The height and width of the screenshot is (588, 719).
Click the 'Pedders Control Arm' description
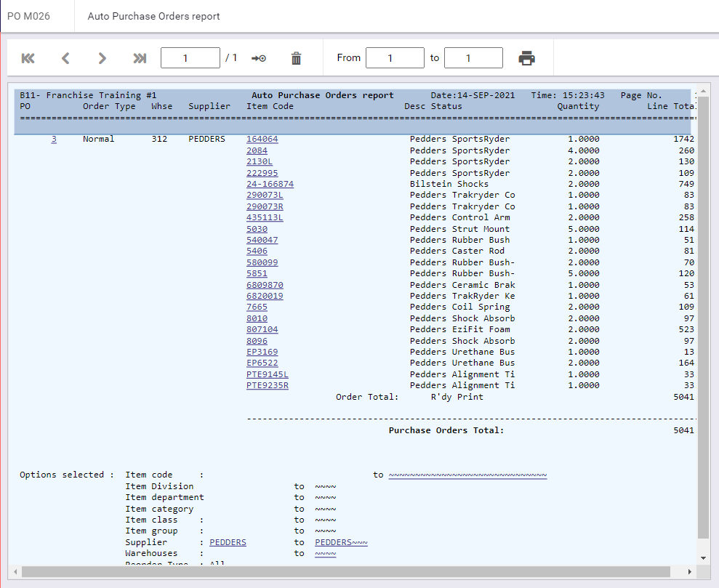point(459,217)
